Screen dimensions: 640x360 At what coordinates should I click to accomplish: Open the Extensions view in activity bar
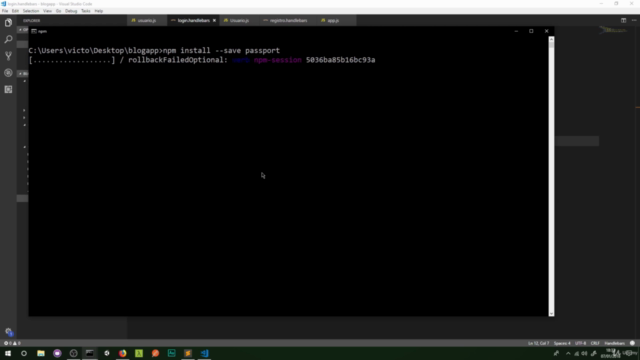coord(8,89)
